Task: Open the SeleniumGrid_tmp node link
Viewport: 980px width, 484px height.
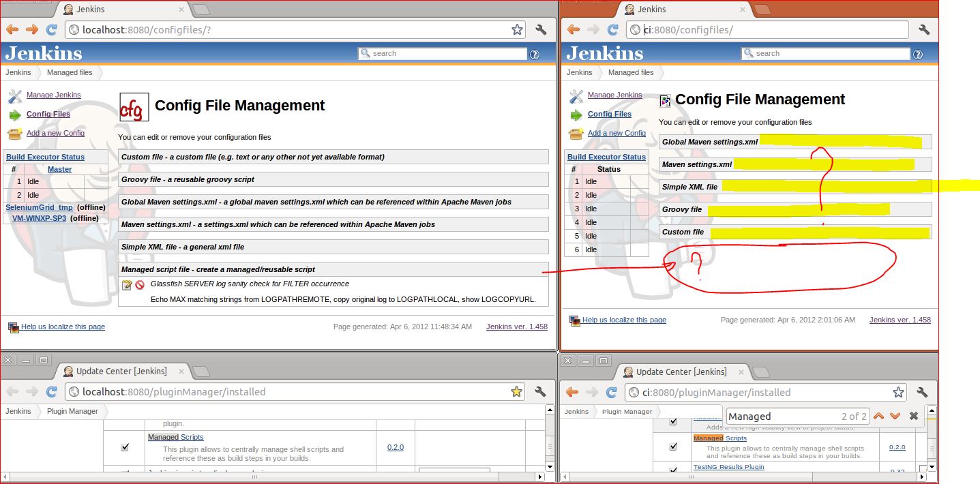Action: pyautogui.click(x=39, y=207)
